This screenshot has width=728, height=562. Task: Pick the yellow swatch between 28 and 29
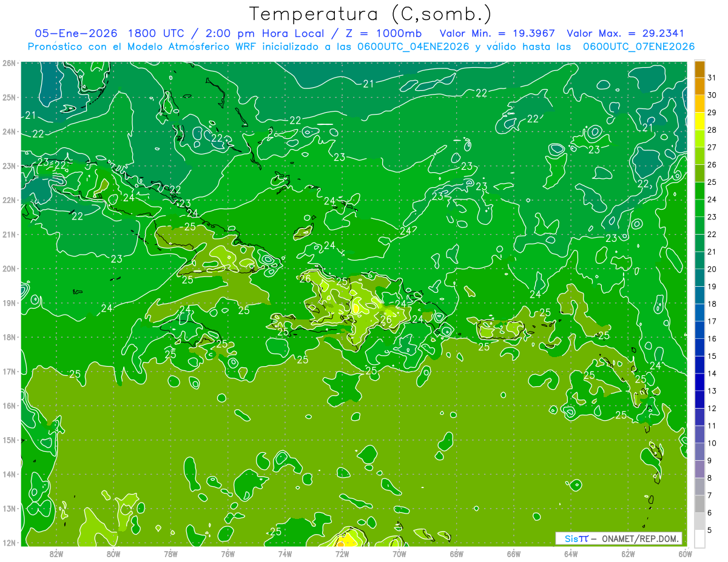[x=699, y=121]
